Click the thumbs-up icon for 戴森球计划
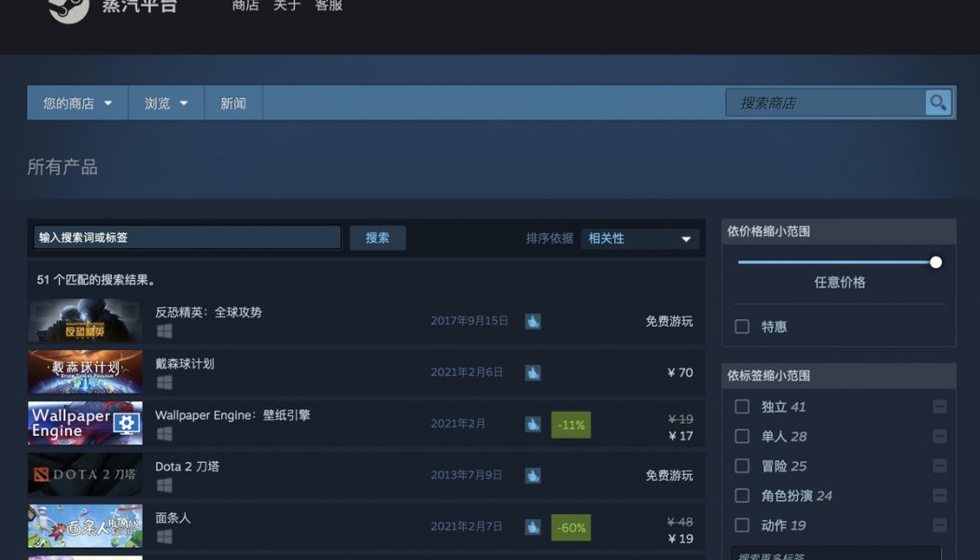 [532, 371]
